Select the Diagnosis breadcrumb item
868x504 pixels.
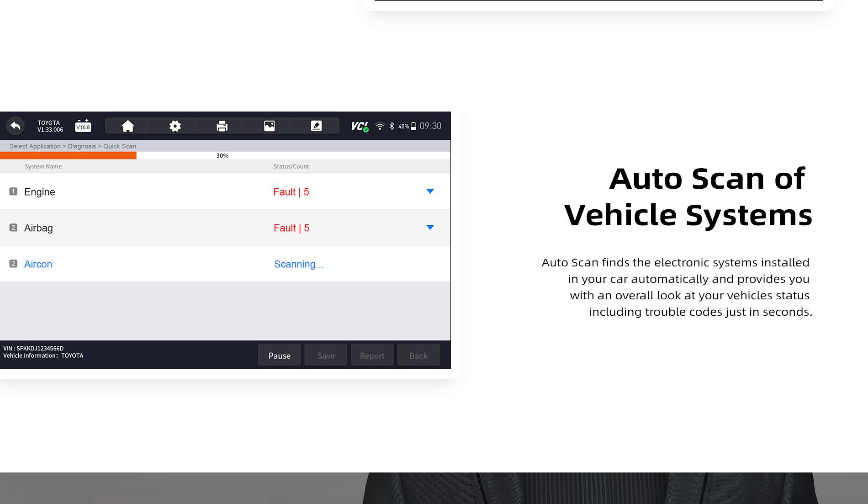82,146
